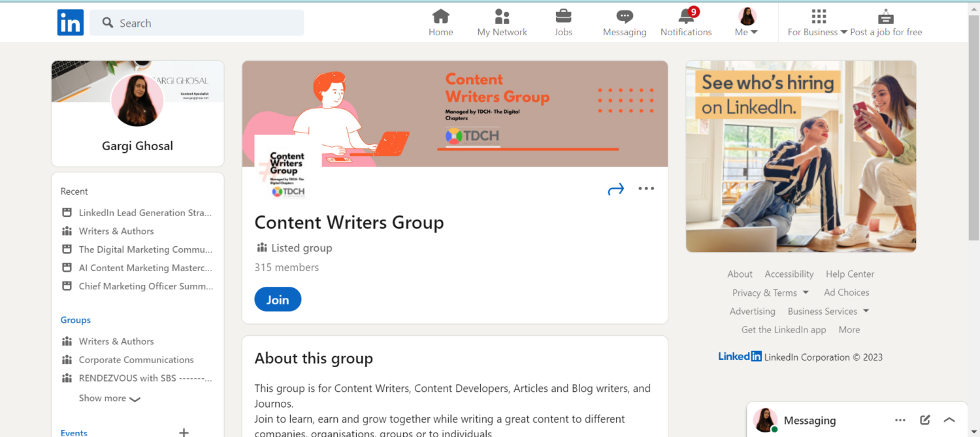Click the search magnifier icon
This screenshot has width=980, height=437.
[108, 23]
